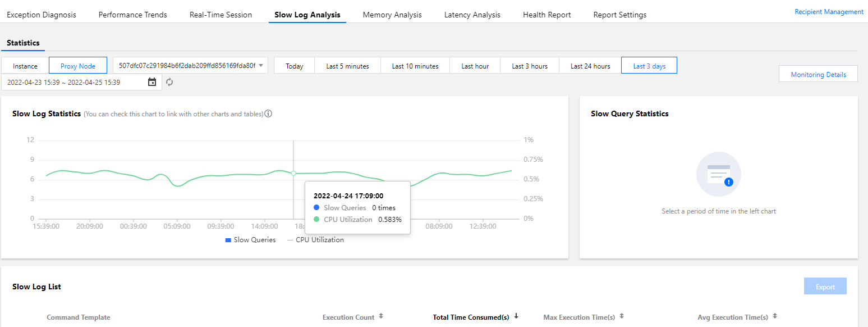This screenshot has width=868, height=327.
Task: Switch to the Memory Analysis tab
Action: coord(392,15)
